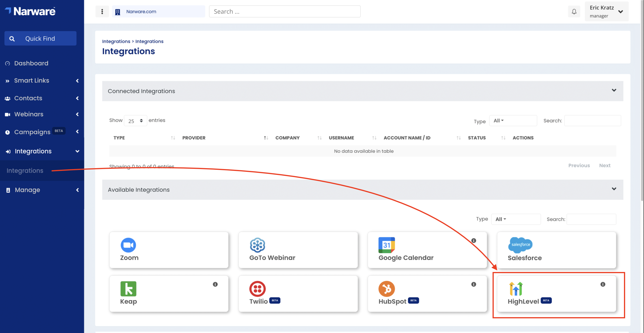This screenshot has width=644, height=333.
Task: Click the HubSpot logo icon
Action: 387,289
